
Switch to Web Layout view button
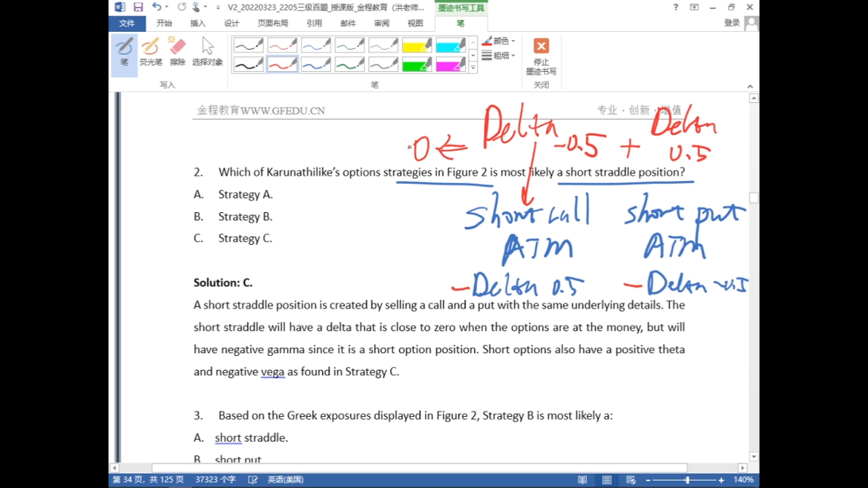(631, 480)
